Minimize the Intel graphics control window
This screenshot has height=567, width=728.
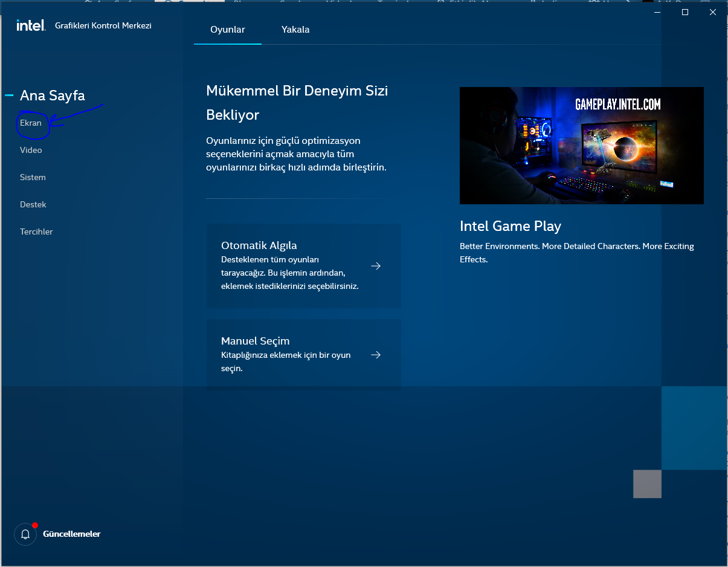pyautogui.click(x=657, y=12)
